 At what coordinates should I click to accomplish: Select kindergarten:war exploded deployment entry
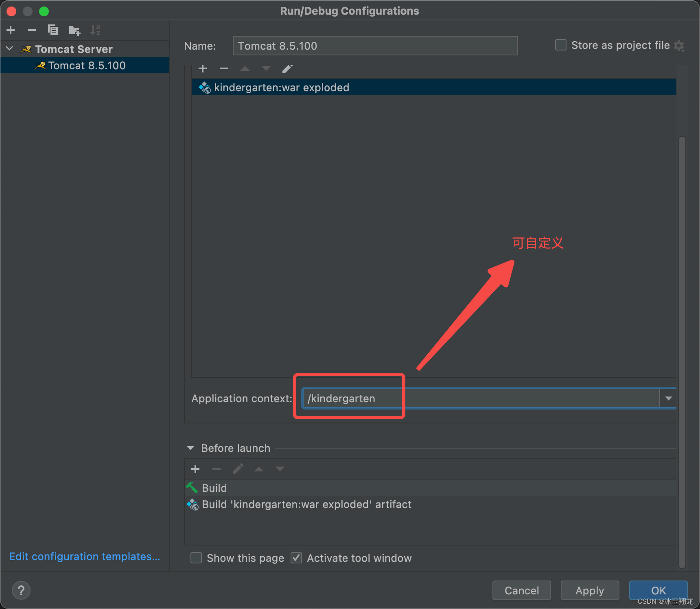tap(282, 88)
